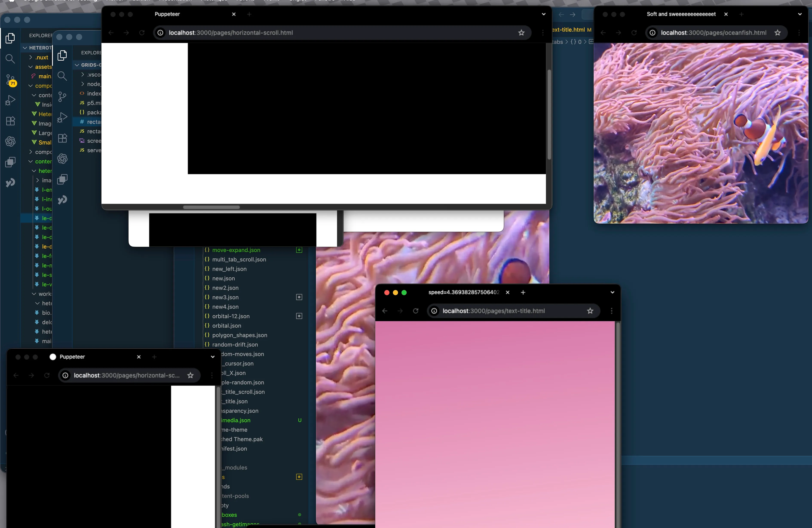Screen dimensions: 812x528
Task: Reload the text-title.html page
Action: pyautogui.click(x=415, y=311)
